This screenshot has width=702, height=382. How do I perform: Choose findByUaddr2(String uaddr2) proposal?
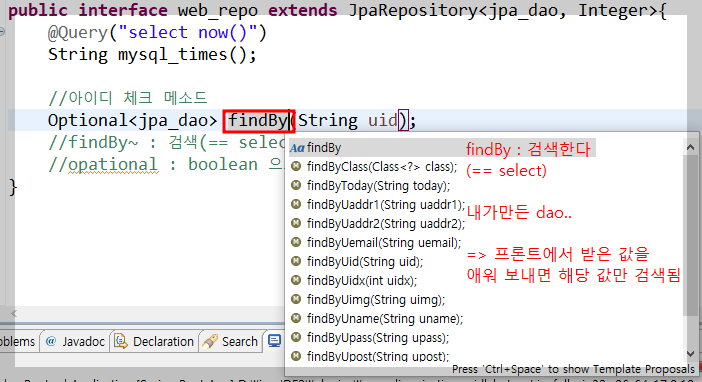tap(386, 223)
